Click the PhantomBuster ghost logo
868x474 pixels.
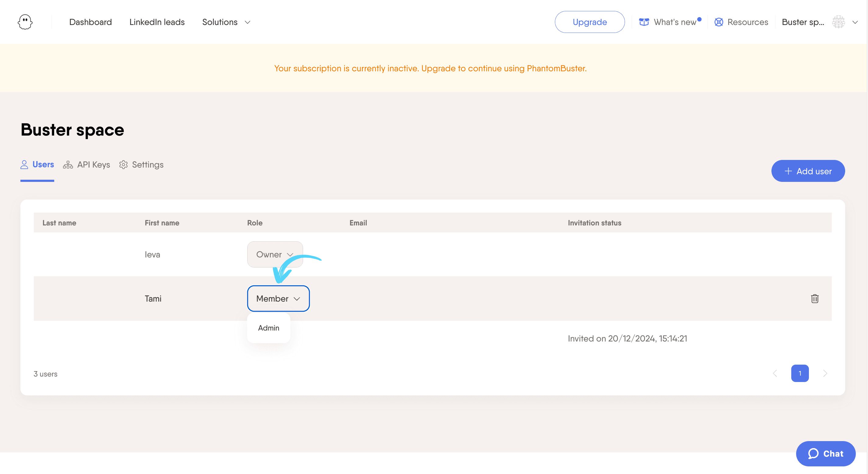click(x=25, y=22)
